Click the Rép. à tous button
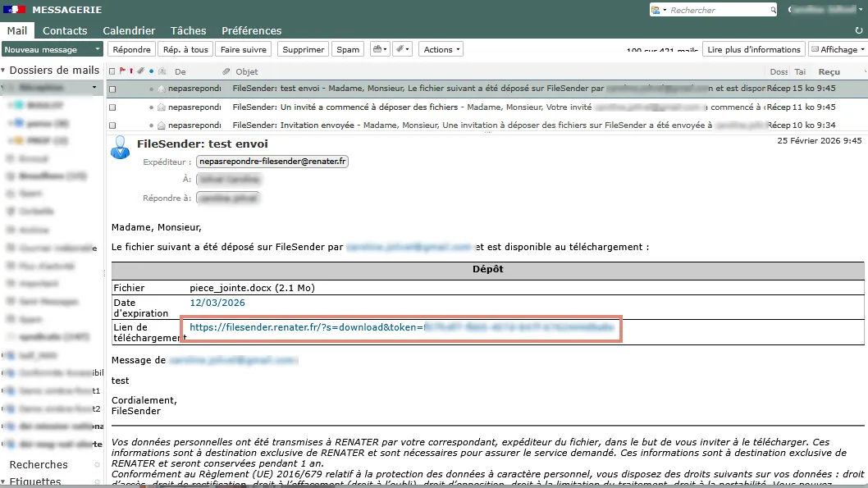This screenshot has height=488, width=868. click(x=185, y=49)
